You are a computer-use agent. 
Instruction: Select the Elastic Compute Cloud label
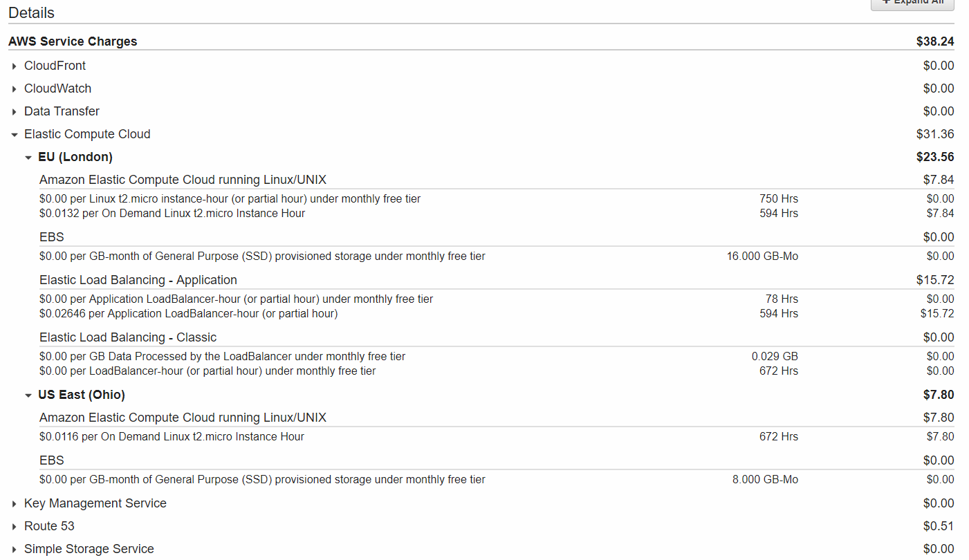[x=87, y=134]
